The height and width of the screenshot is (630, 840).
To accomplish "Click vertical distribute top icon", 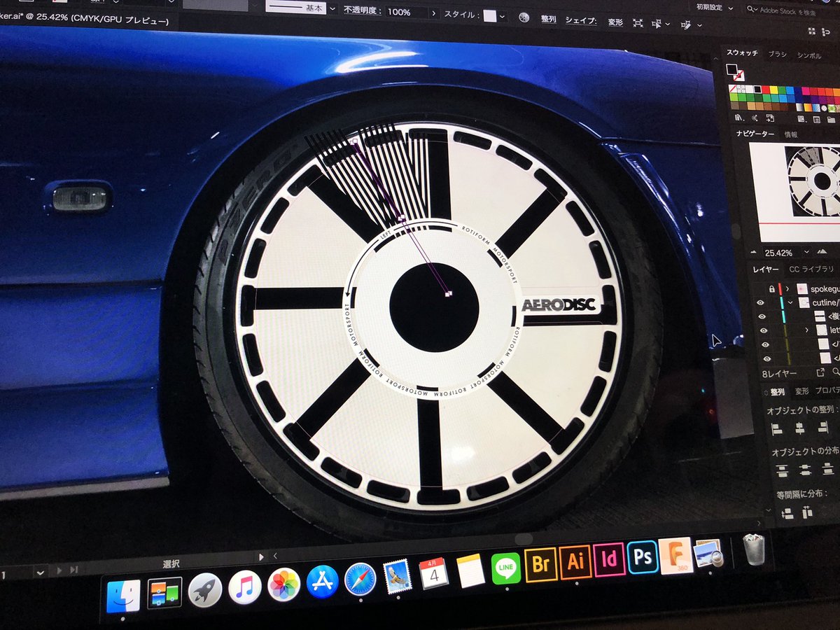I will coord(783,470).
